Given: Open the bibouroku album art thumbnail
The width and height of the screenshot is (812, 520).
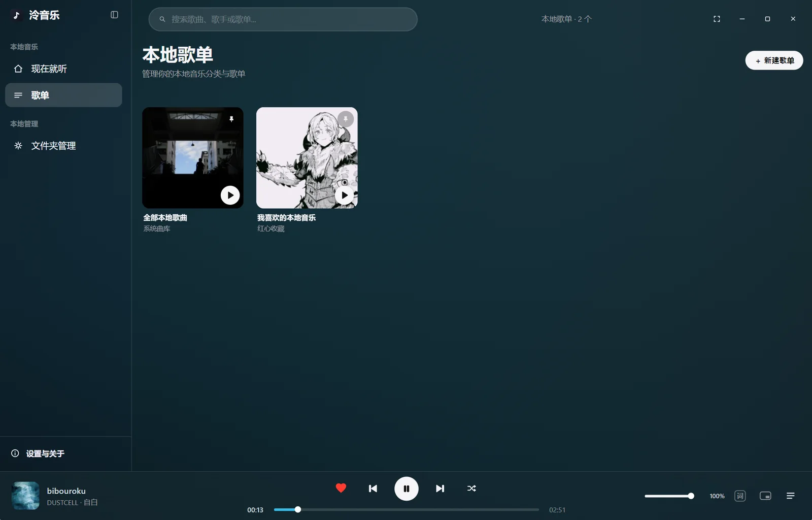Looking at the screenshot, I should (x=25, y=496).
